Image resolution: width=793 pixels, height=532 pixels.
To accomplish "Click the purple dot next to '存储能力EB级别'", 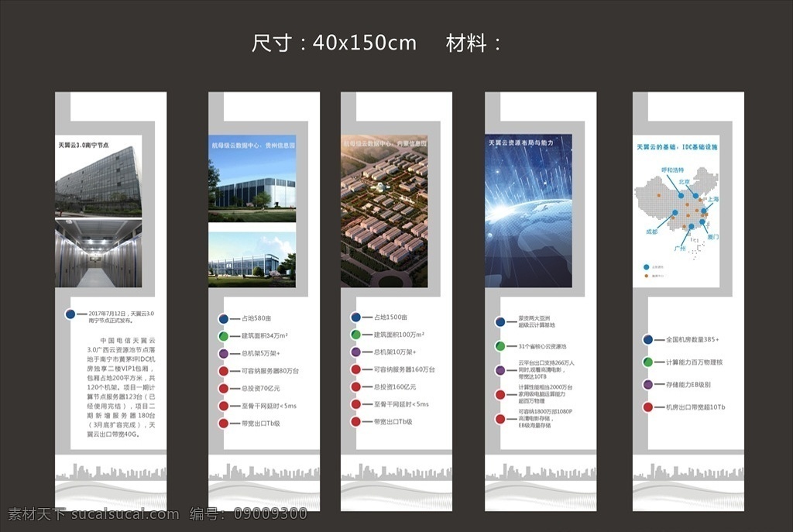I will (x=648, y=384).
